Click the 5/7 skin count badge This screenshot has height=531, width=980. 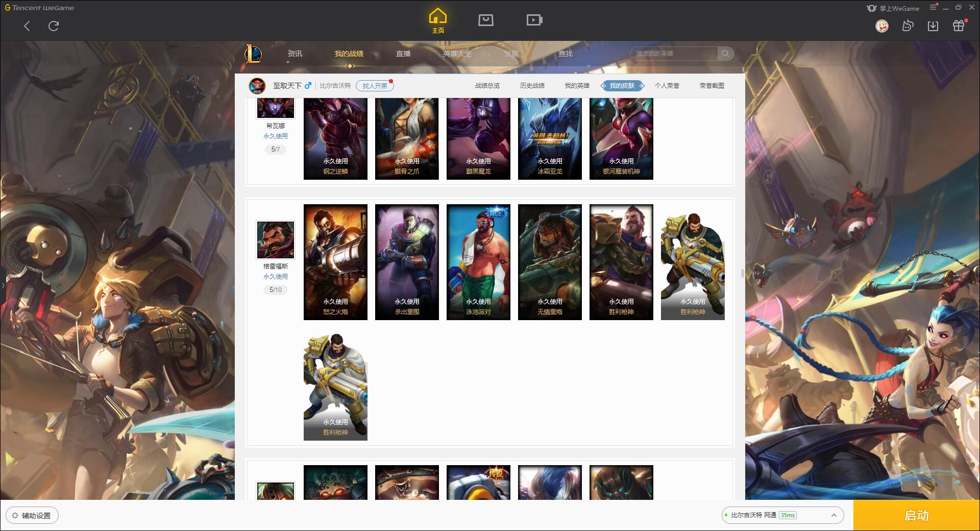(x=276, y=150)
